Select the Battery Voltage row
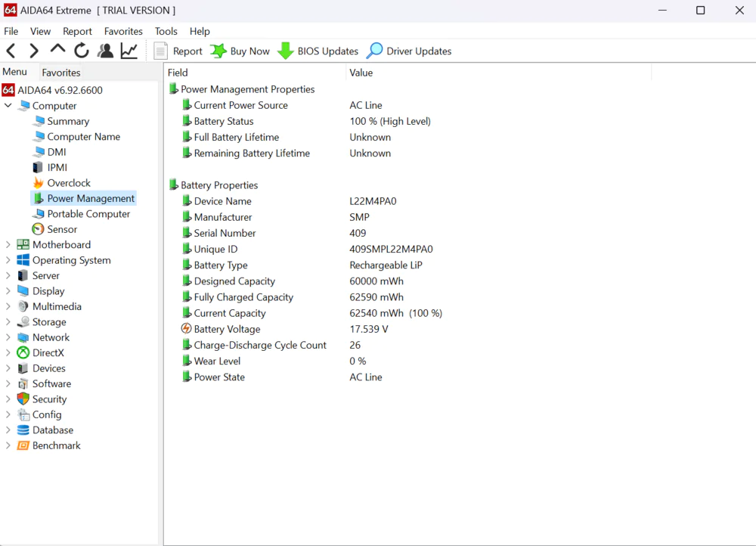This screenshot has width=756, height=546. click(407, 329)
